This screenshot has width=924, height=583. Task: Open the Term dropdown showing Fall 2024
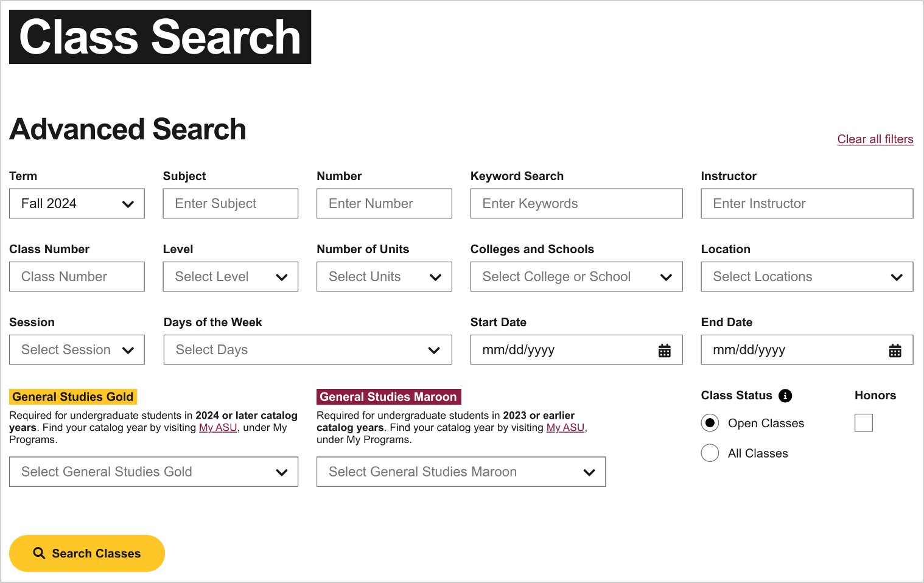(x=76, y=203)
